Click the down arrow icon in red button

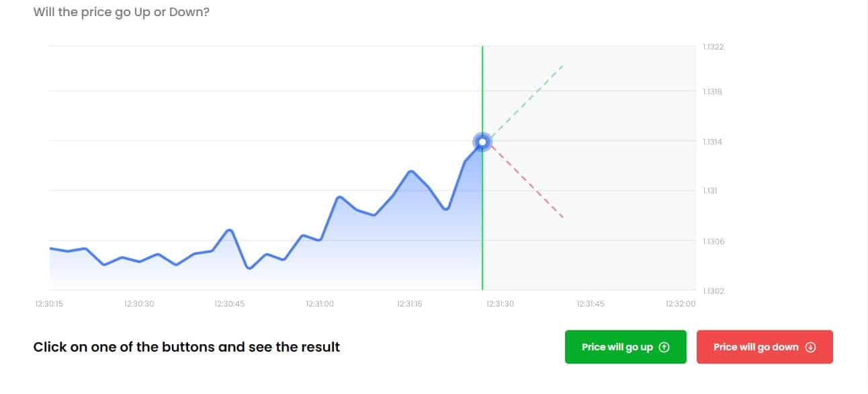[810, 347]
